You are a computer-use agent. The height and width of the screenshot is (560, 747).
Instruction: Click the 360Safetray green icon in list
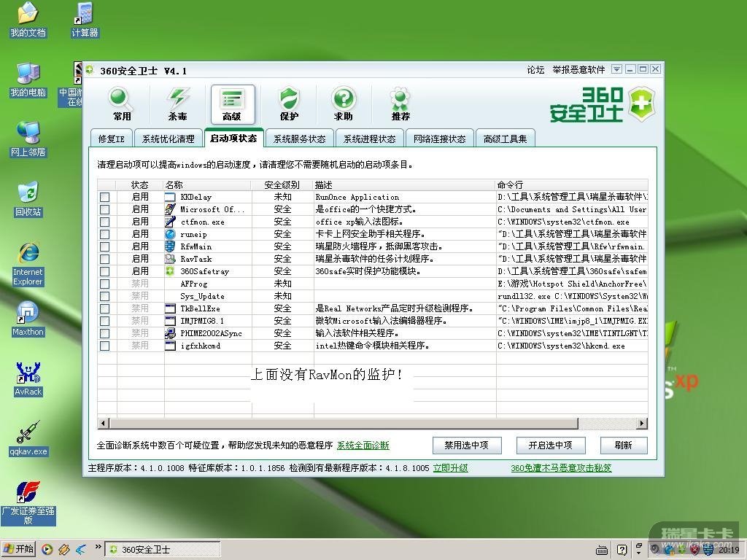click(x=170, y=271)
